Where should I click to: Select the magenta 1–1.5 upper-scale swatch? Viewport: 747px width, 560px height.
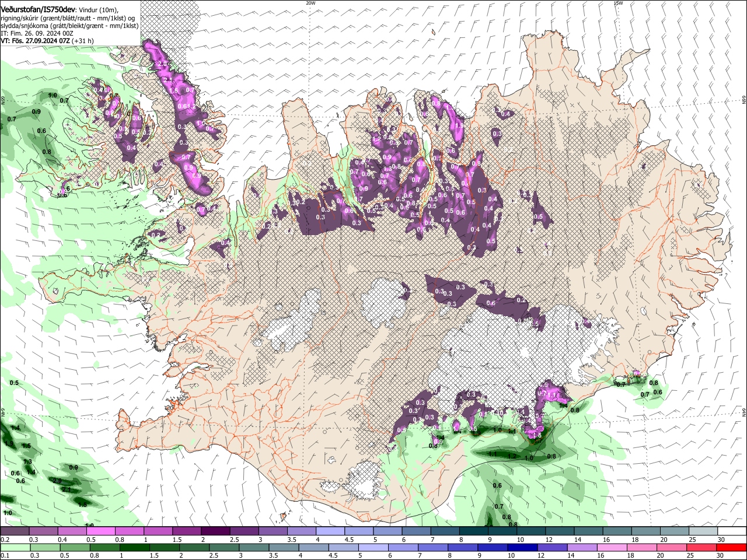pyautogui.click(x=158, y=531)
